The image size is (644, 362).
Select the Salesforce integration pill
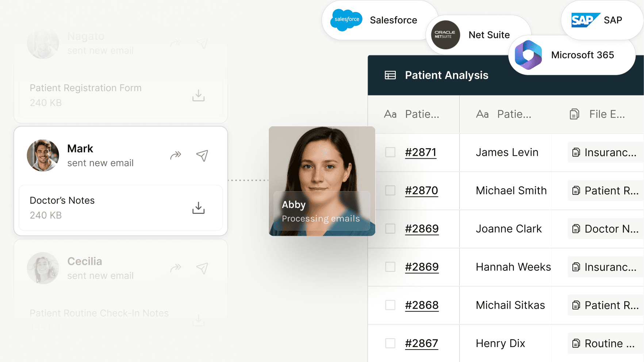pyautogui.click(x=380, y=20)
